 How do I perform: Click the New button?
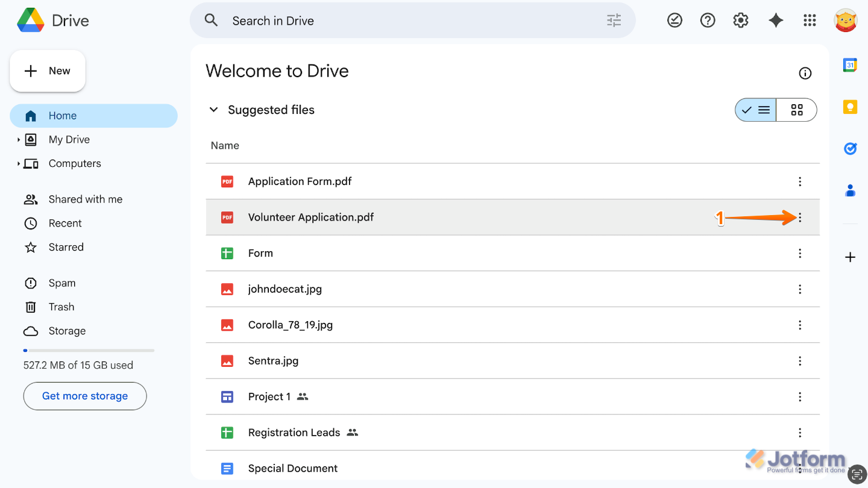[x=48, y=70]
